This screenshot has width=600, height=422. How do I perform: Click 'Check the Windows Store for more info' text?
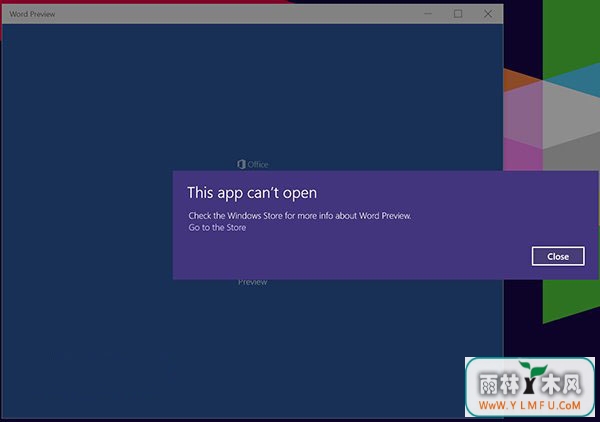pyautogui.click(x=300, y=216)
